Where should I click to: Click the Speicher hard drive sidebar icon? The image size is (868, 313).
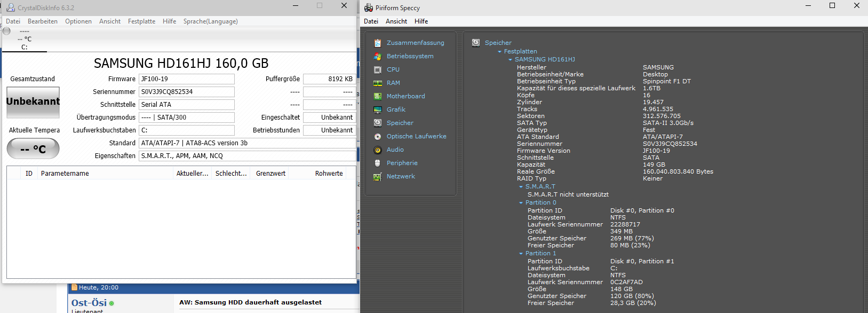click(x=378, y=123)
